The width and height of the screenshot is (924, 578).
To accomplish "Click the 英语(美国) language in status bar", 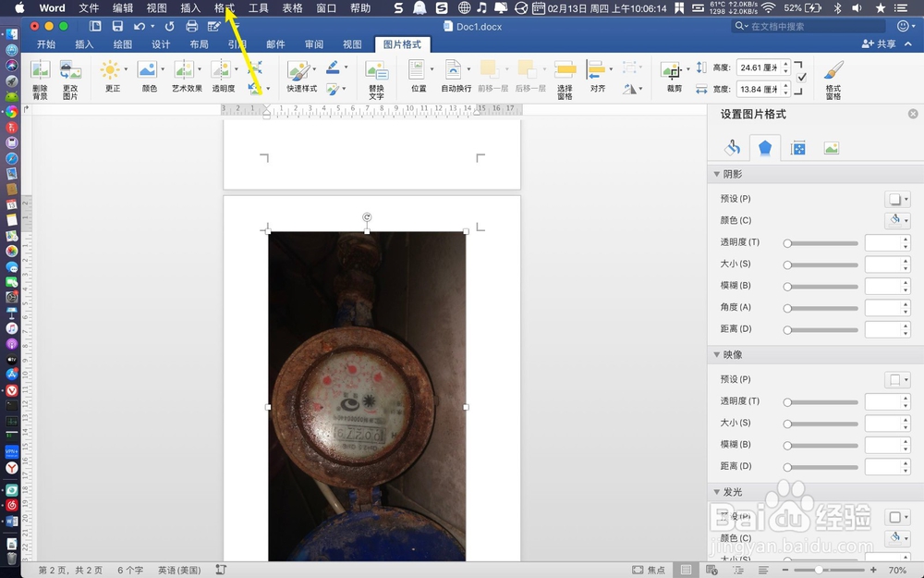I will (179, 570).
